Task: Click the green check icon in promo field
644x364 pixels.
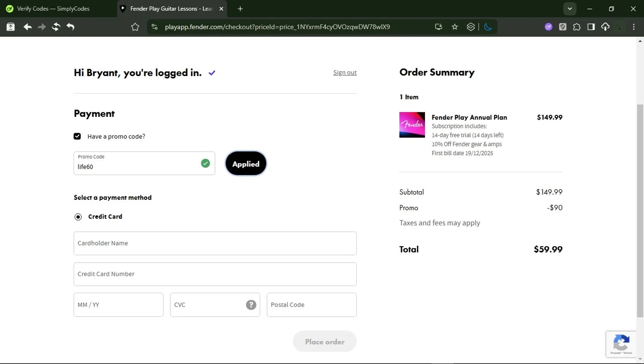Action: pyautogui.click(x=205, y=163)
